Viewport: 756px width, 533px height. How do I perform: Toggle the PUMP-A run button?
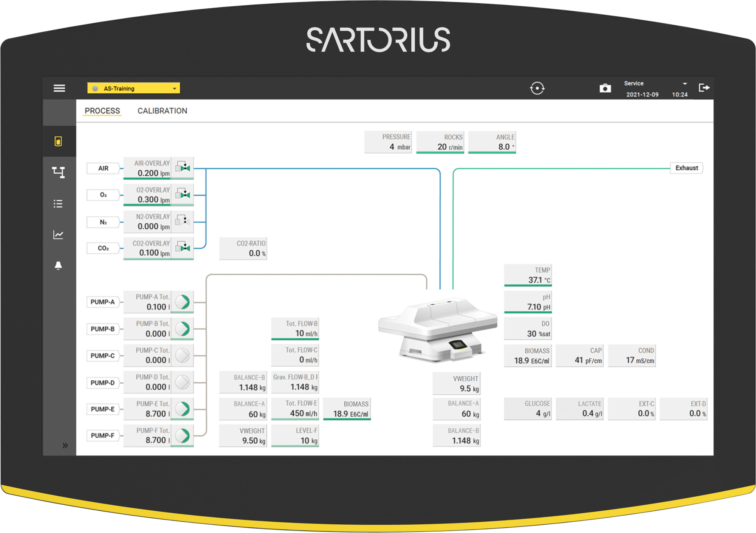(183, 302)
